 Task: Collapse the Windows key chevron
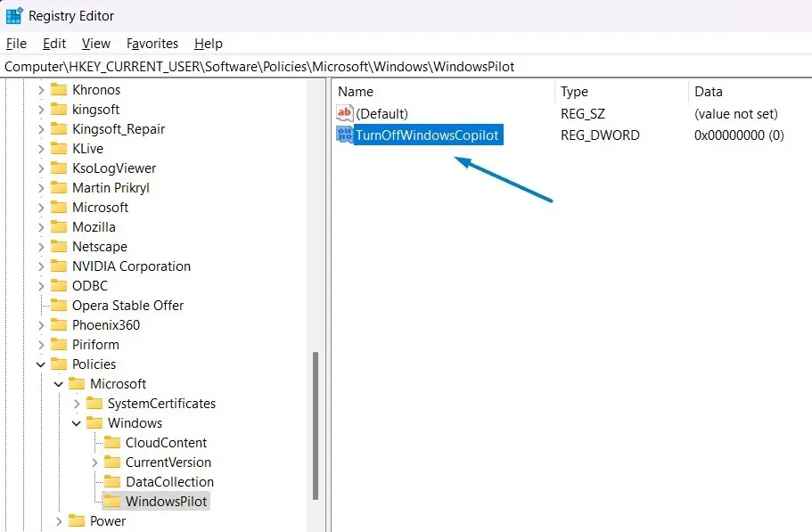[77, 423]
